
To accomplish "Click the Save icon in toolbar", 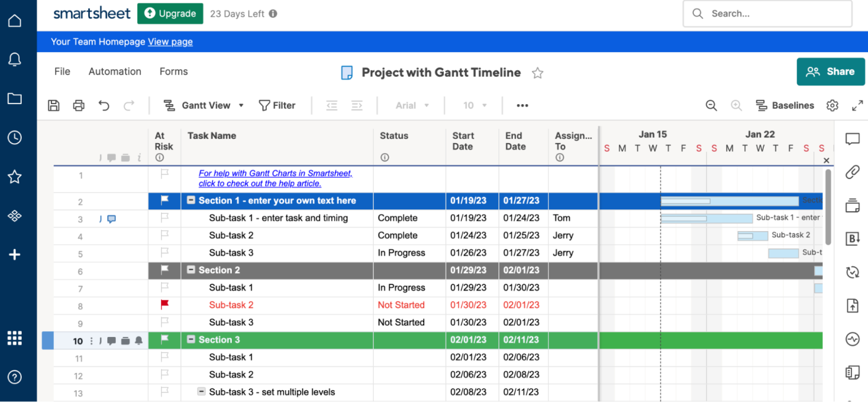I will point(54,105).
